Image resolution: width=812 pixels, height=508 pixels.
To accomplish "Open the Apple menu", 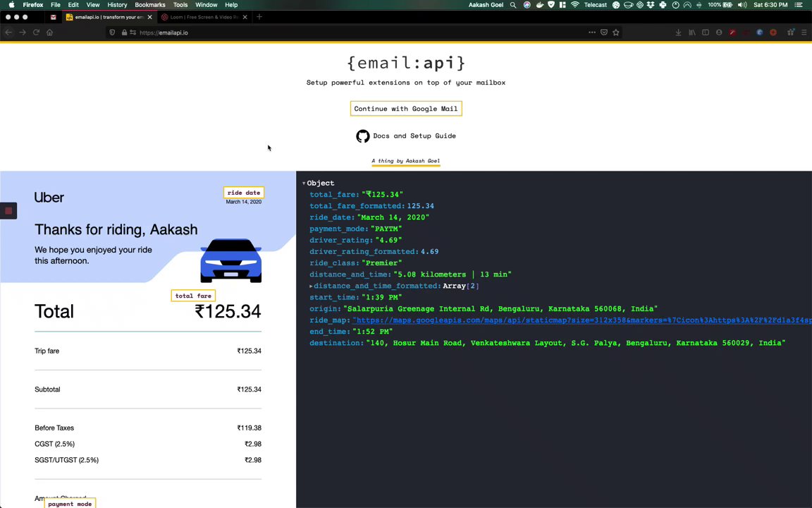I will 11,5.
